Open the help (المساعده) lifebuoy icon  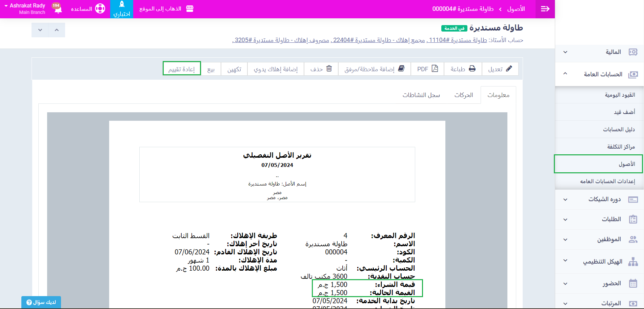pos(100,9)
